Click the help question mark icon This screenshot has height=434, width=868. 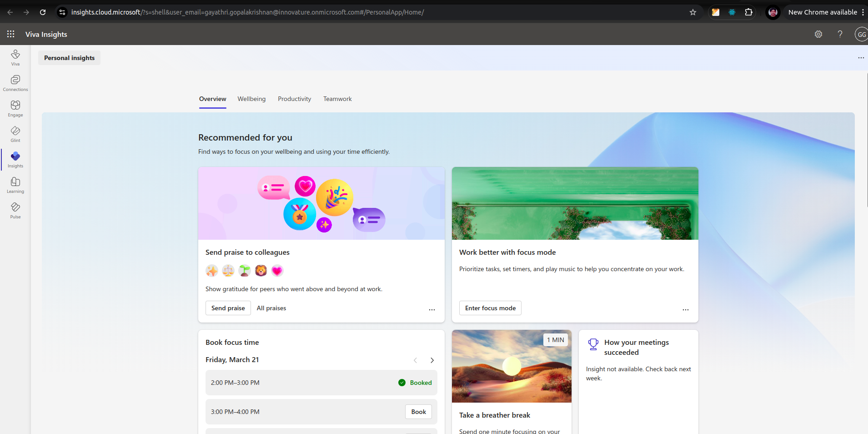pos(840,34)
